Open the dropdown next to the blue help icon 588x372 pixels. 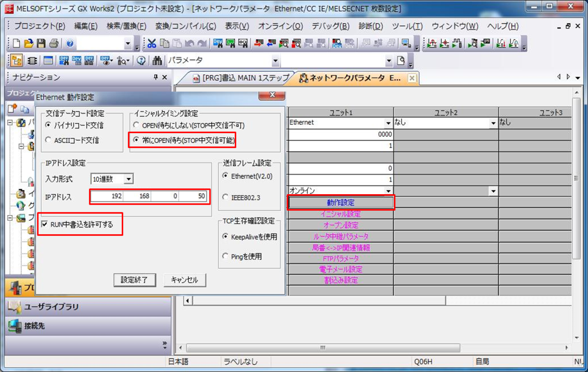point(128,43)
